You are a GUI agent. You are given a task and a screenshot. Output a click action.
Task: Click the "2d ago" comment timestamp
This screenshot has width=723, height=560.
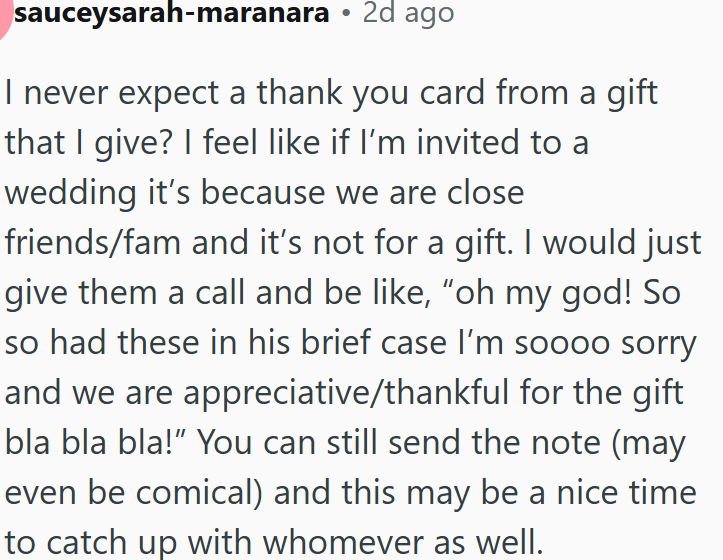tap(407, 14)
